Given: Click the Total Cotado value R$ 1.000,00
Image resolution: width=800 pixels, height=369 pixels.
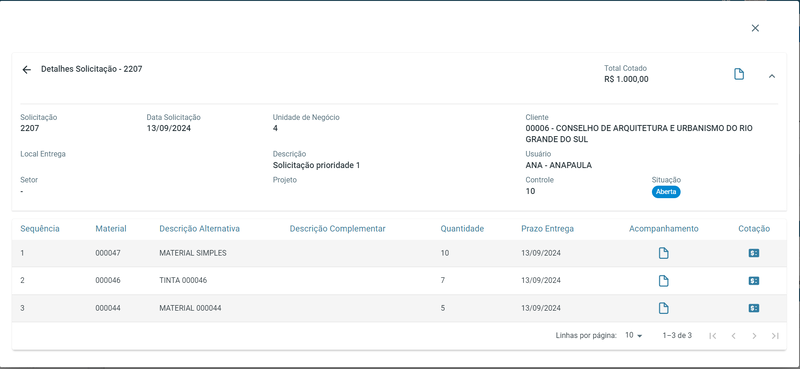Looking at the screenshot, I should (x=627, y=79).
